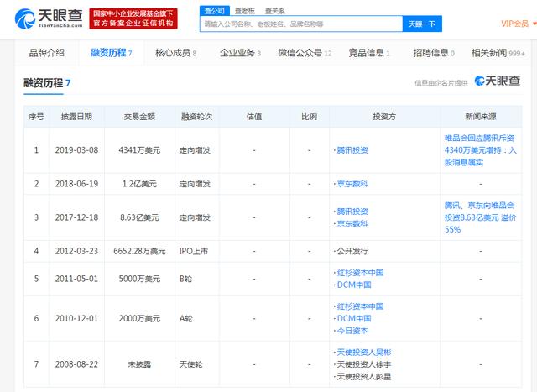Select the date cell 2010-12-01
537x392 pixels.
coord(76,318)
